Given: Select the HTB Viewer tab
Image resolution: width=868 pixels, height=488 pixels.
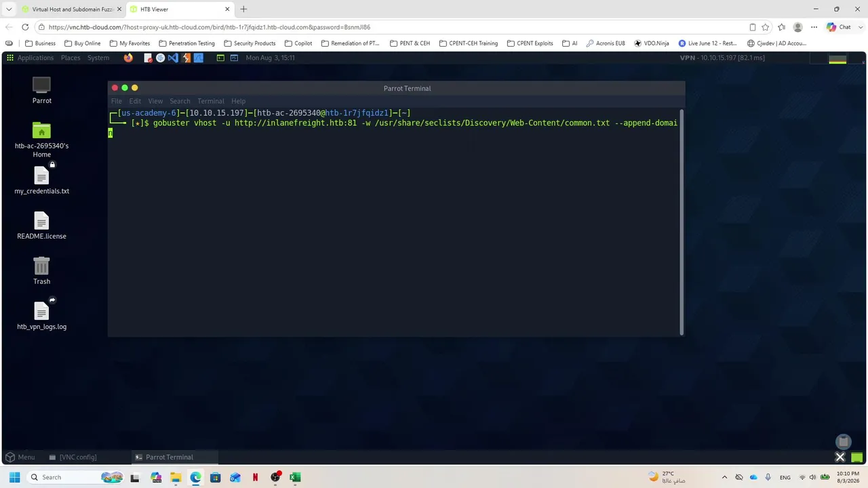Looking at the screenshot, I should tap(180, 9).
